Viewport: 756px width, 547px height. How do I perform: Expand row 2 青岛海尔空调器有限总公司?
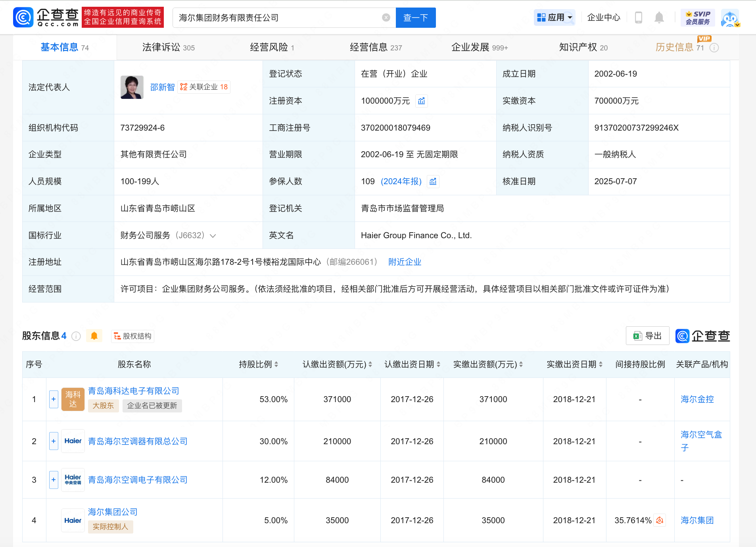(x=54, y=441)
